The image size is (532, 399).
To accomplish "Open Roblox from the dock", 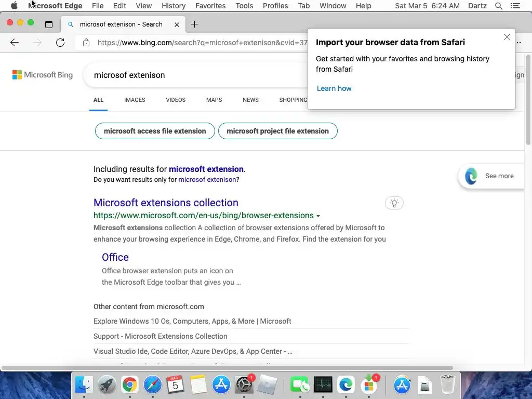I will 267,385.
